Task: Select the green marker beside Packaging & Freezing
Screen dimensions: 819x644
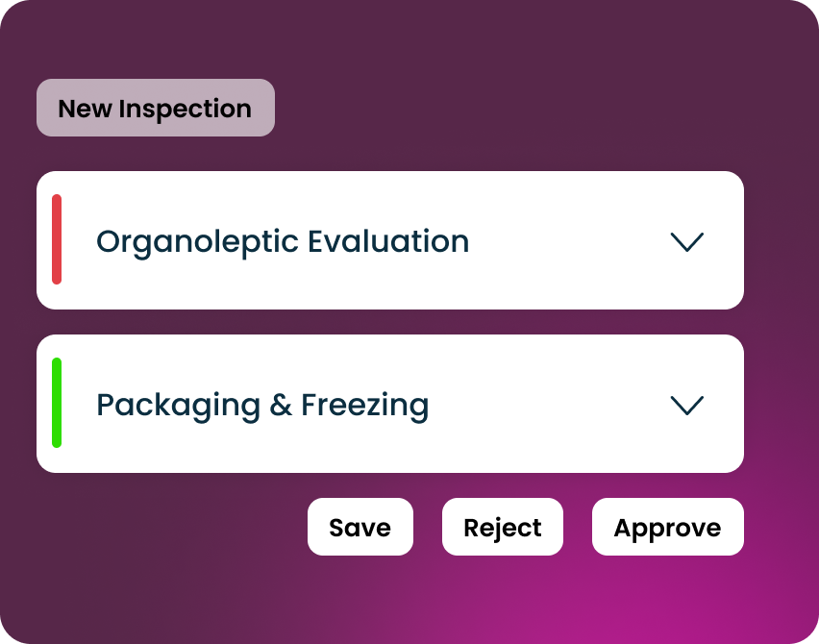Action: pos(57,403)
